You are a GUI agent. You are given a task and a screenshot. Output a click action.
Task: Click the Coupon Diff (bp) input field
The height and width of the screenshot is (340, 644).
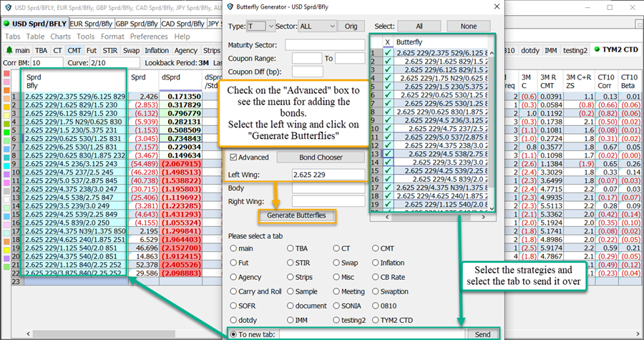307,72
